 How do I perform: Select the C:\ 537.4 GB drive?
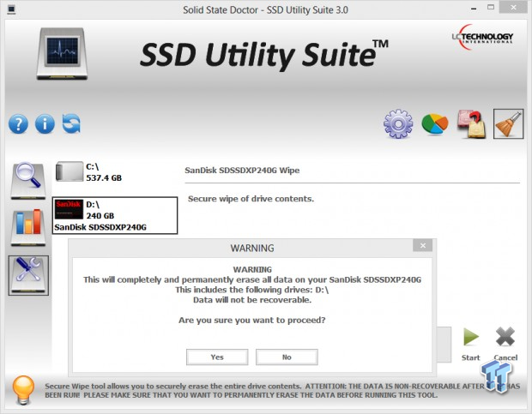click(89, 172)
